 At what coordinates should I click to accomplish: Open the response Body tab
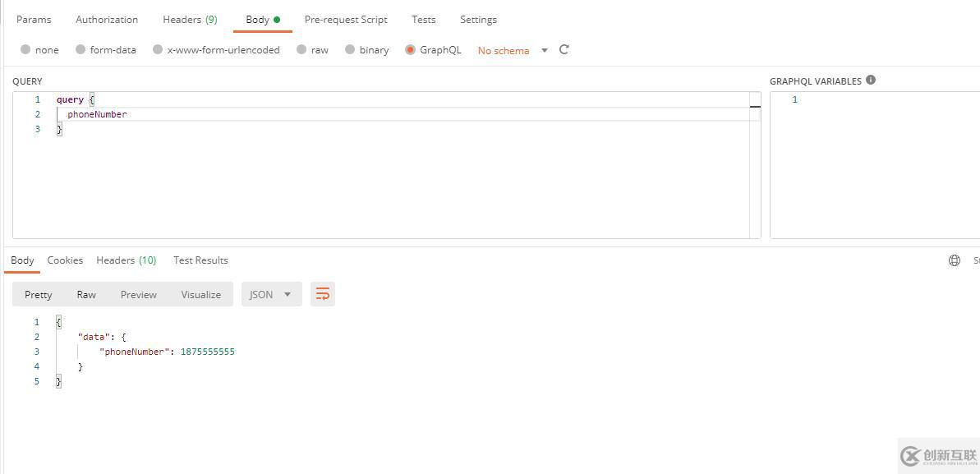22,260
